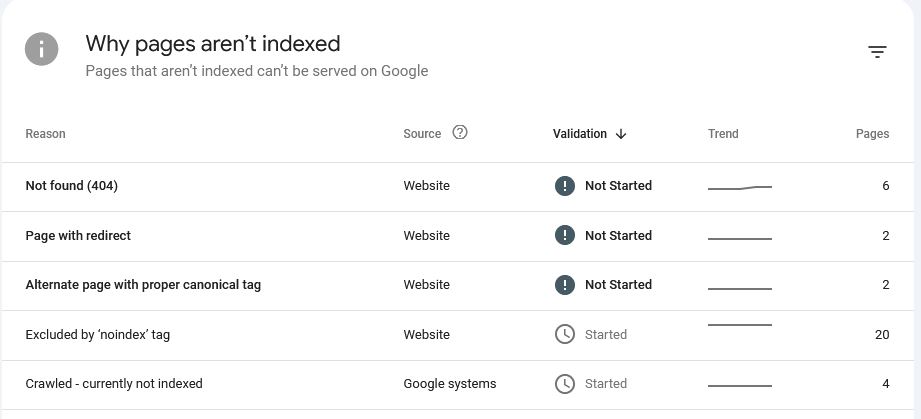Click the trend sparkline for Not found (404)

click(x=740, y=187)
